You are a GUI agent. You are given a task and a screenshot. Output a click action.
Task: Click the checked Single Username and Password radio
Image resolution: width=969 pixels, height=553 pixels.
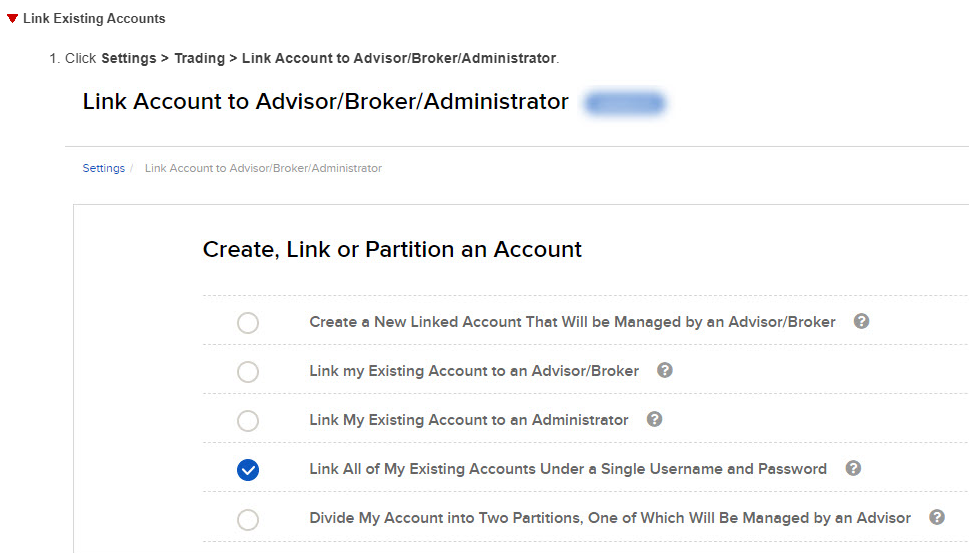(247, 470)
